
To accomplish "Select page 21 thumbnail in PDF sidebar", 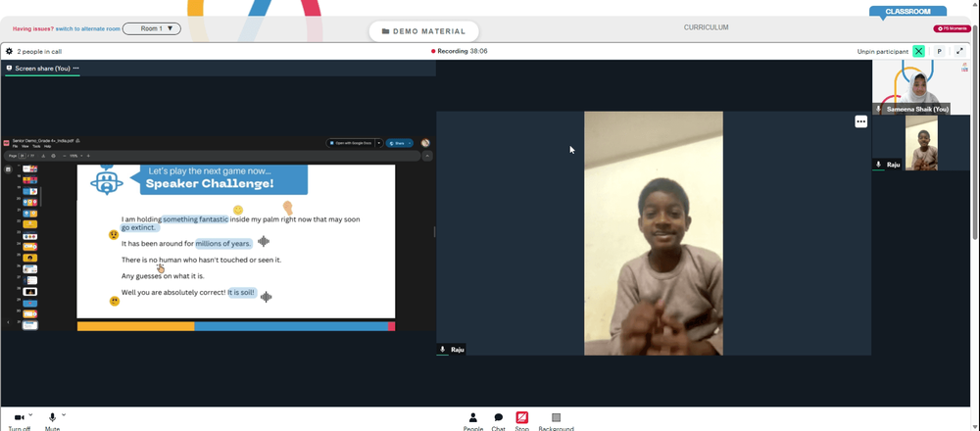I will coord(30,213).
